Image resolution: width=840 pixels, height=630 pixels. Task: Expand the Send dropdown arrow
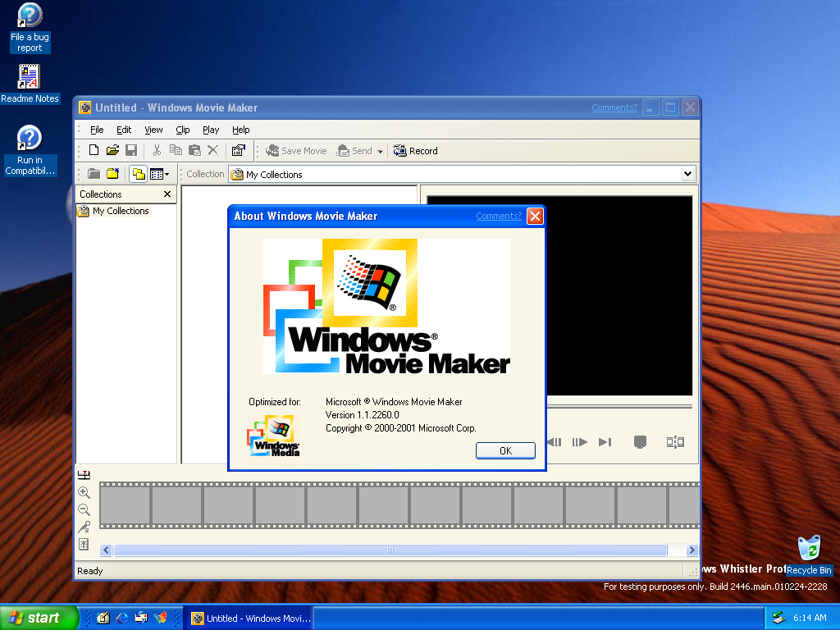[381, 152]
